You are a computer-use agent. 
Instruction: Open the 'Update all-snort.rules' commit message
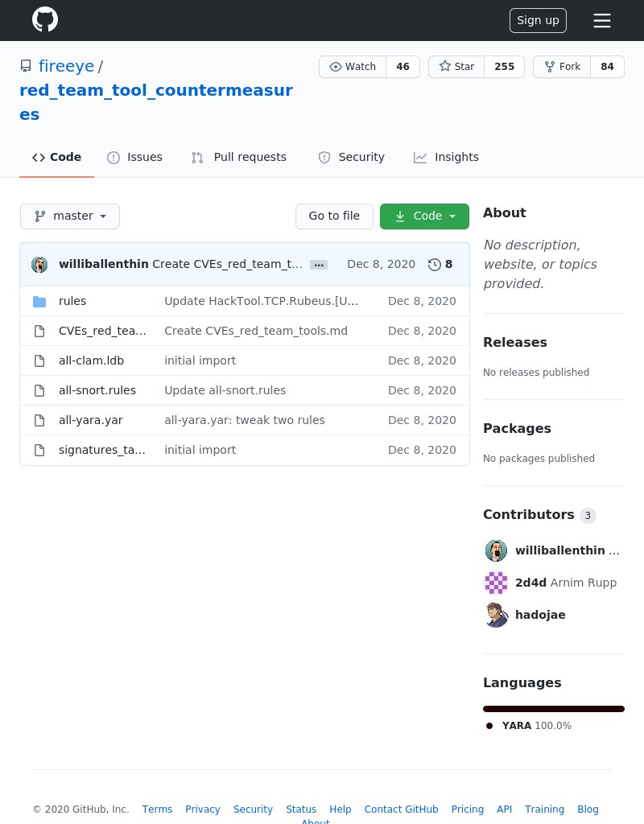(x=225, y=390)
